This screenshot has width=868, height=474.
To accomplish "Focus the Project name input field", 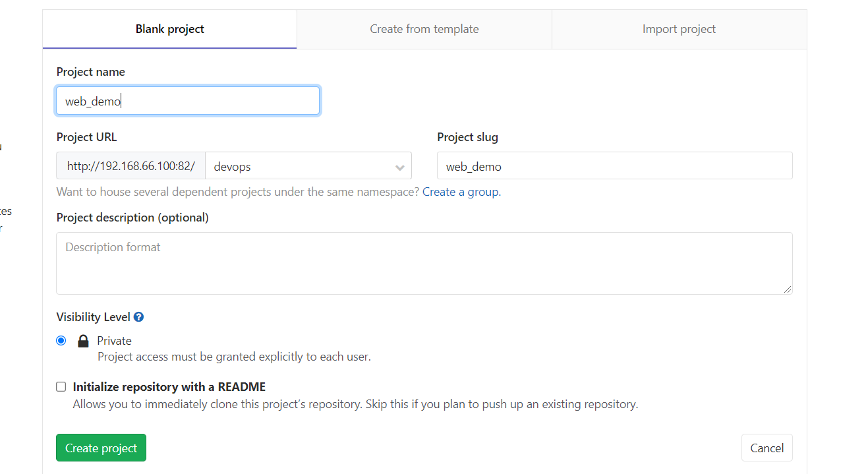I will pos(188,102).
